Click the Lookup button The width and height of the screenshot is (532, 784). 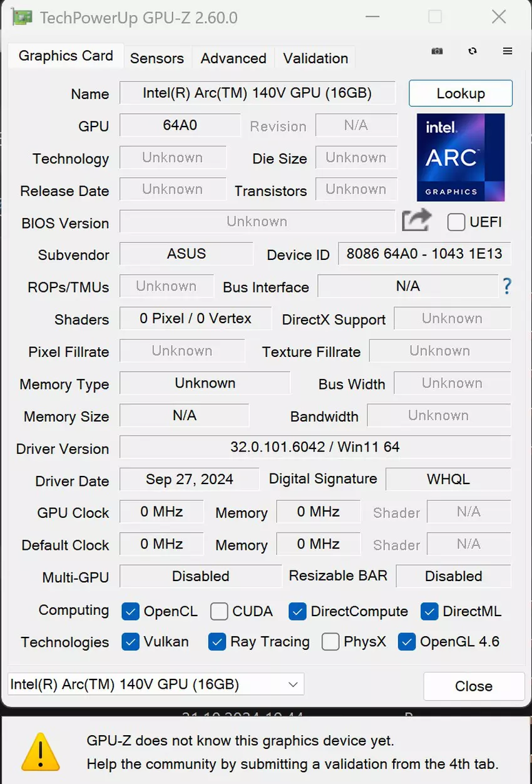pos(461,93)
